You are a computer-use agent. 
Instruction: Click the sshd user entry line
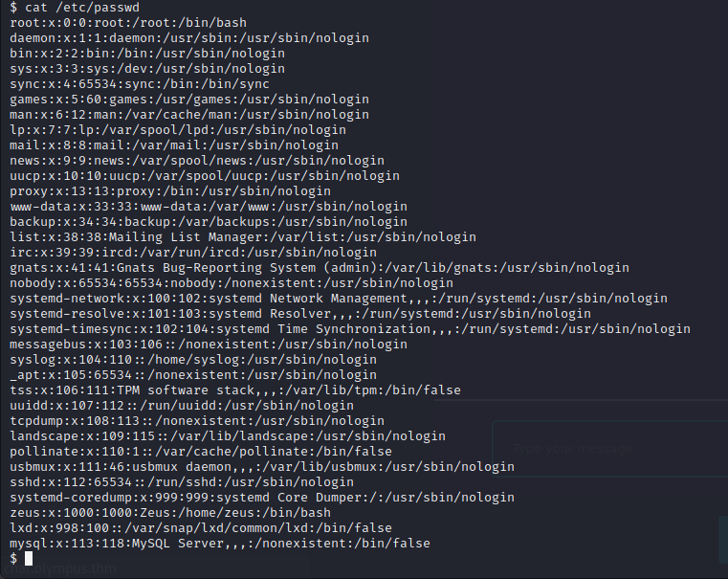[x=182, y=481]
